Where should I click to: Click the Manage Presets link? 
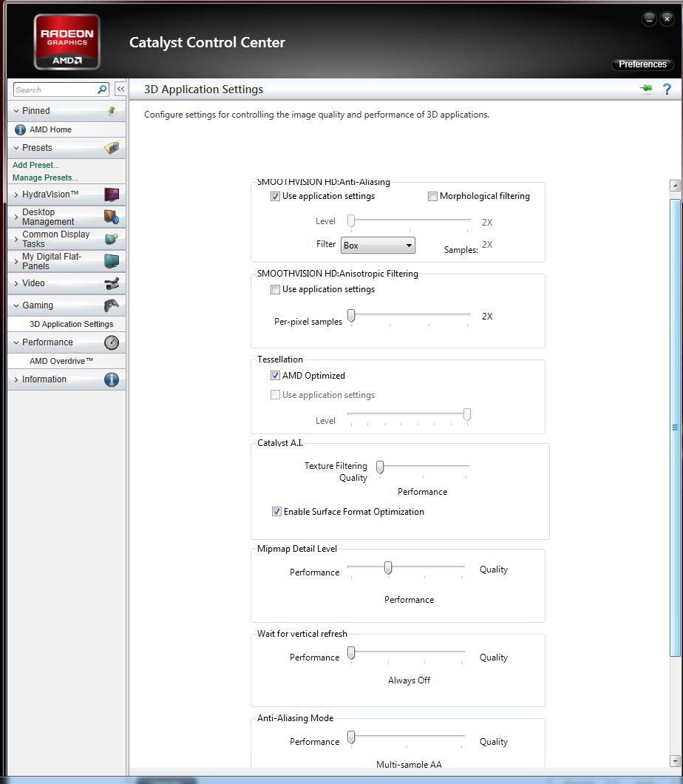(x=46, y=178)
